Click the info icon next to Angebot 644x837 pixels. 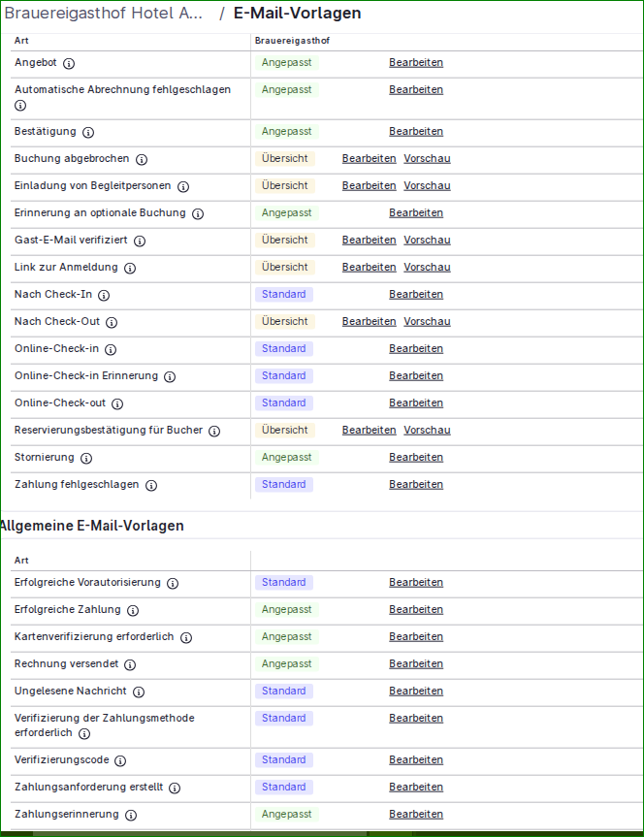click(69, 63)
